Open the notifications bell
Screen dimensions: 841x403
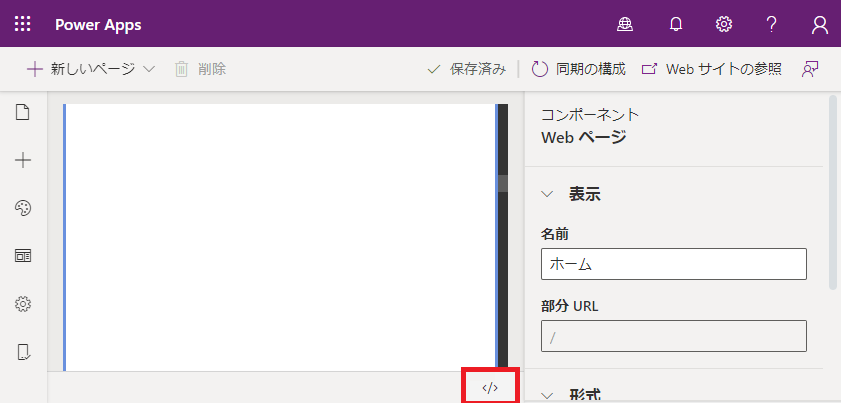pyautogui.click(x=676, y=24)
